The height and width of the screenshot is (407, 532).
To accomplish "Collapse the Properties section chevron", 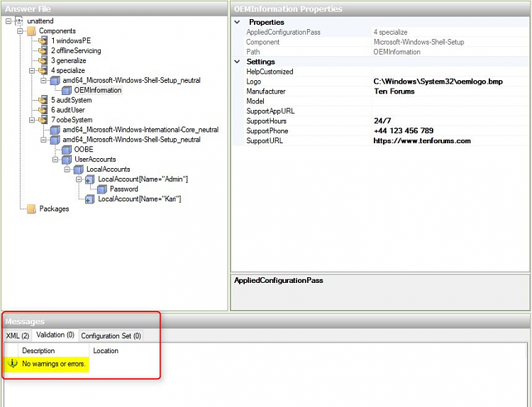I will [x=238, y=22].
